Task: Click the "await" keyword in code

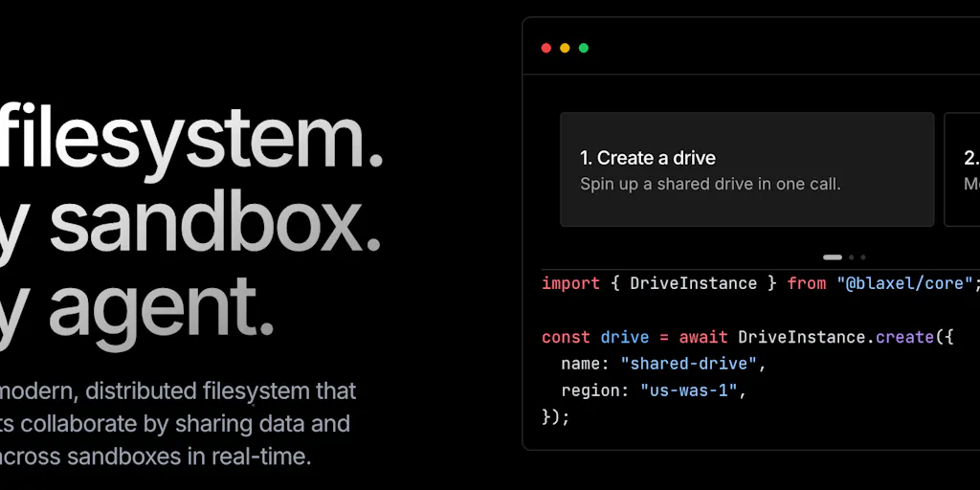Action: [x=703, y=337]
